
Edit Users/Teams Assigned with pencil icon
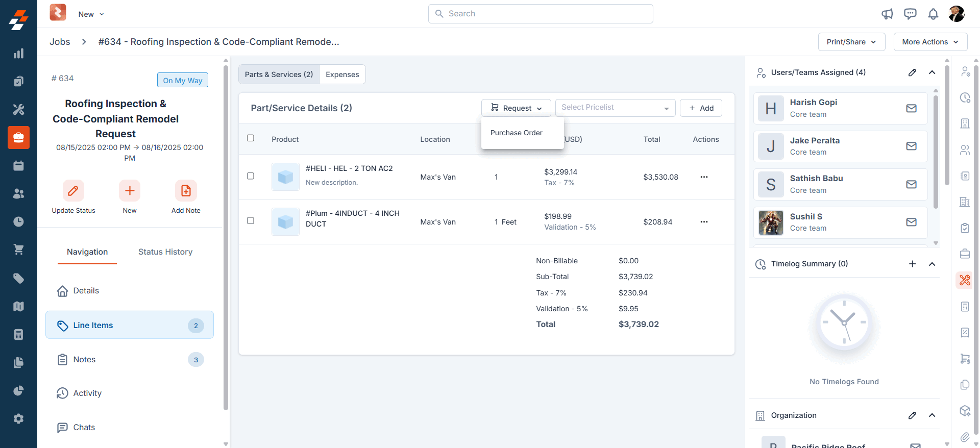(x=912, y=72)
